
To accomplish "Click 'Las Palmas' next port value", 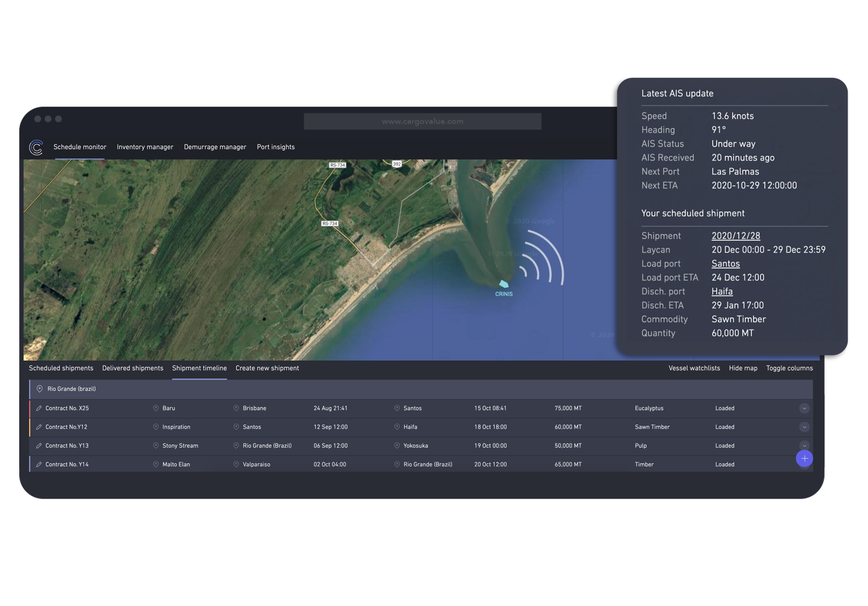I will pos(735,172).
